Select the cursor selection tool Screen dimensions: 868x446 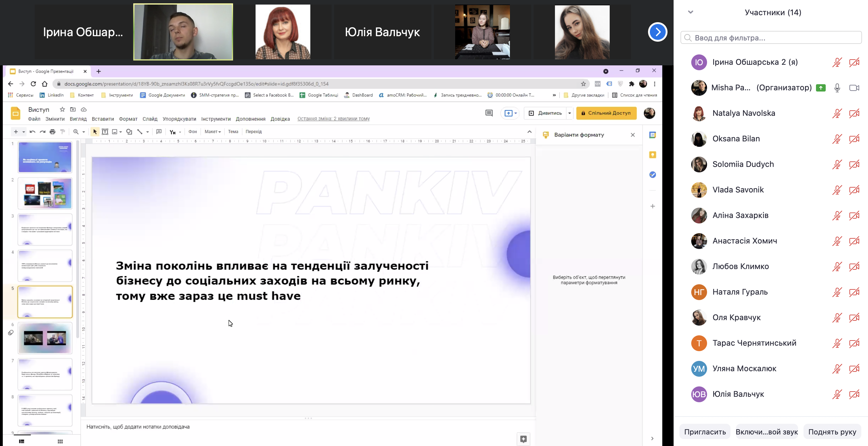coord(95,132)
